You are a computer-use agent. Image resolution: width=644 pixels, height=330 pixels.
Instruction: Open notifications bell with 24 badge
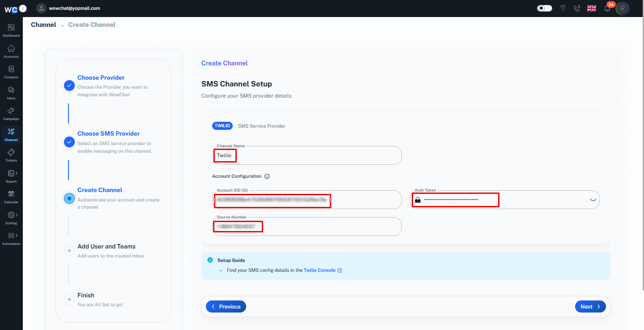607,8
